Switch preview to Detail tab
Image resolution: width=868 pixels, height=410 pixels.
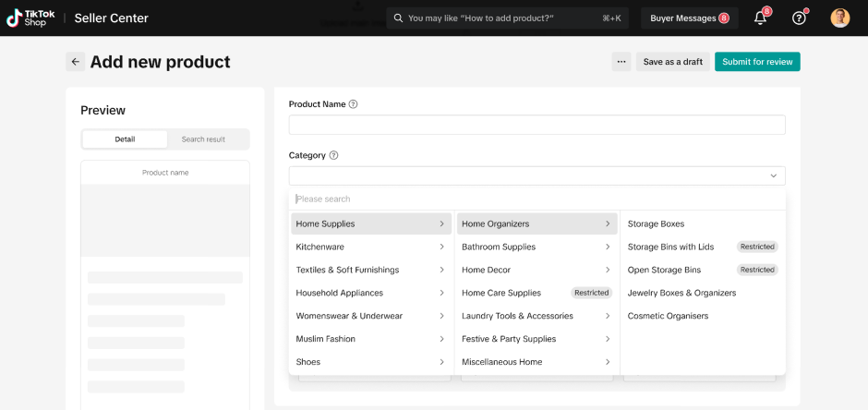[x=125, y=139]
